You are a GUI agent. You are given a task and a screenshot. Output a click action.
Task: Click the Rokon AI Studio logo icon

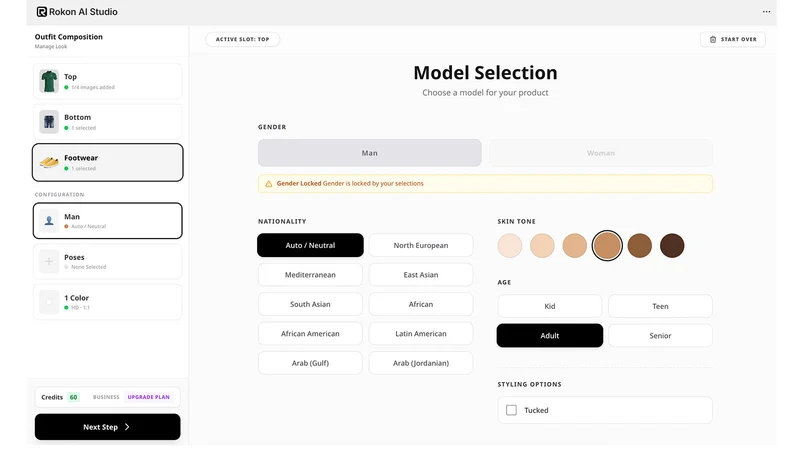pos(42,12)
